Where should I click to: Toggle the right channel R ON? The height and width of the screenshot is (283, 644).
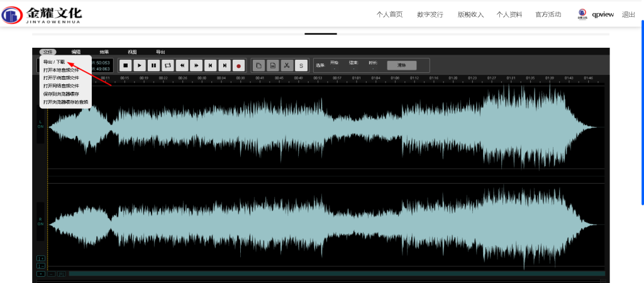click(40, 221)
